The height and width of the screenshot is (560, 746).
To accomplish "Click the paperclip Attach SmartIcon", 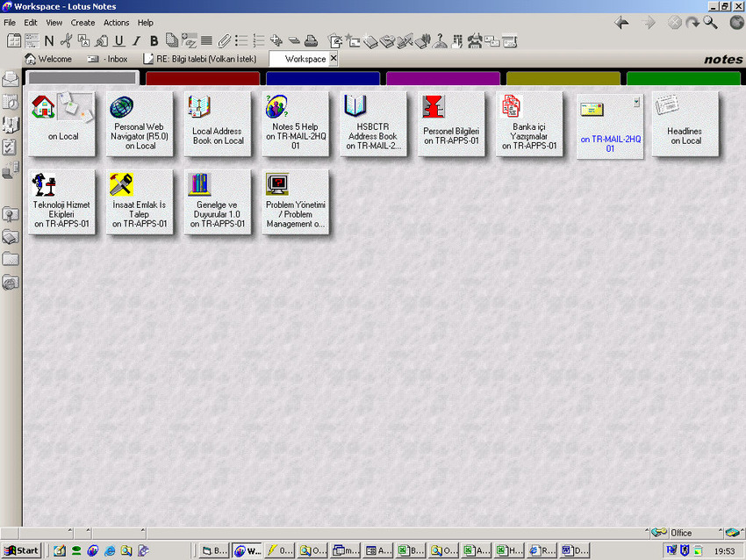I will coord(224,40).
